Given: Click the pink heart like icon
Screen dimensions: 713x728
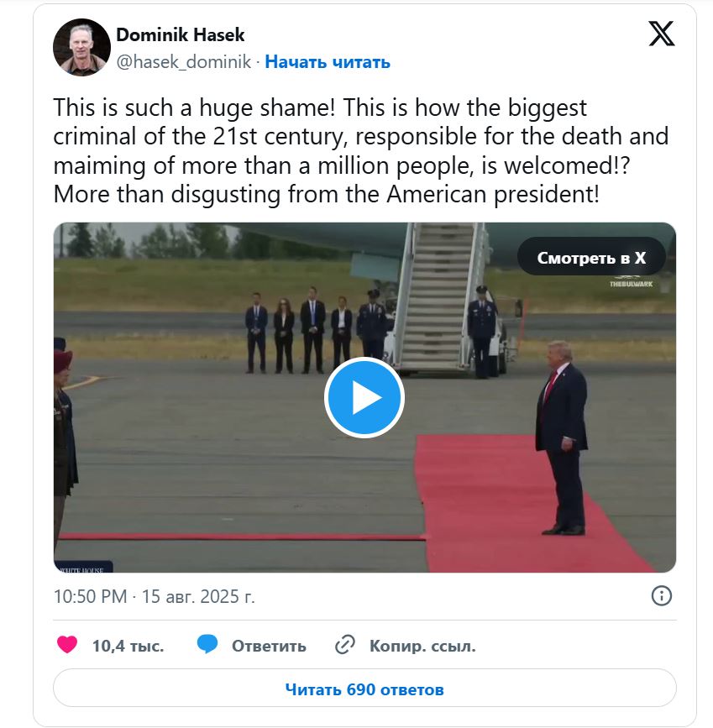Looking at the screenshot, I should [67, 644].
